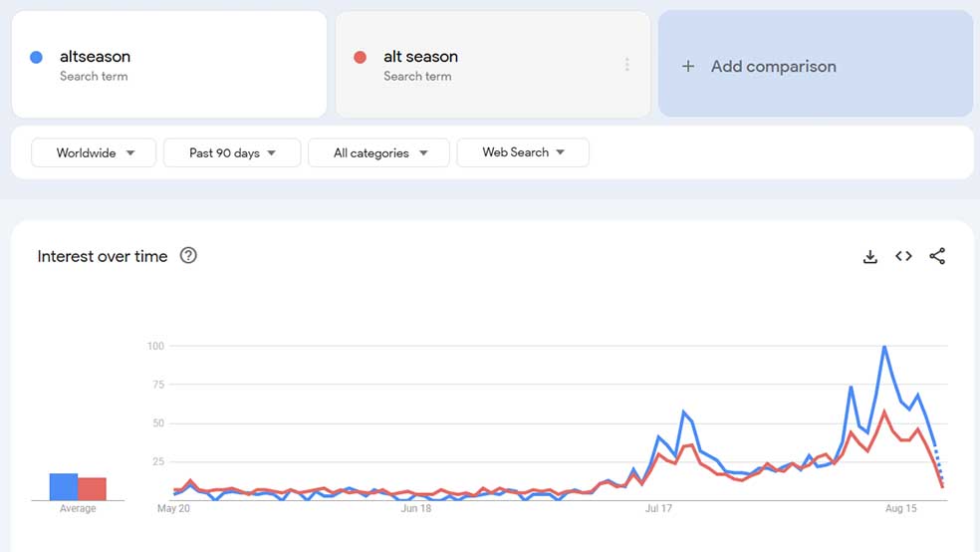The height and width of the screenshot is (552, 980).
Task: Download the Interest over time data
Action: 870,256
